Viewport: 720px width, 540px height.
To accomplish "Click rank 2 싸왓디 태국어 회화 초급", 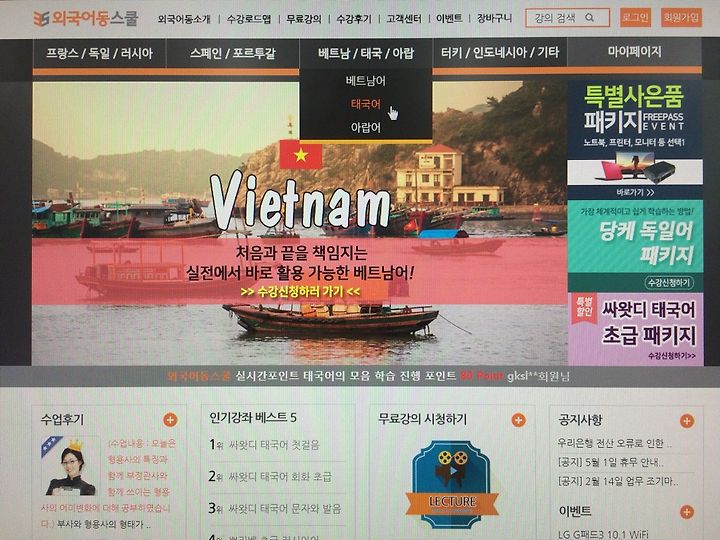I will (x=280, y=477).
